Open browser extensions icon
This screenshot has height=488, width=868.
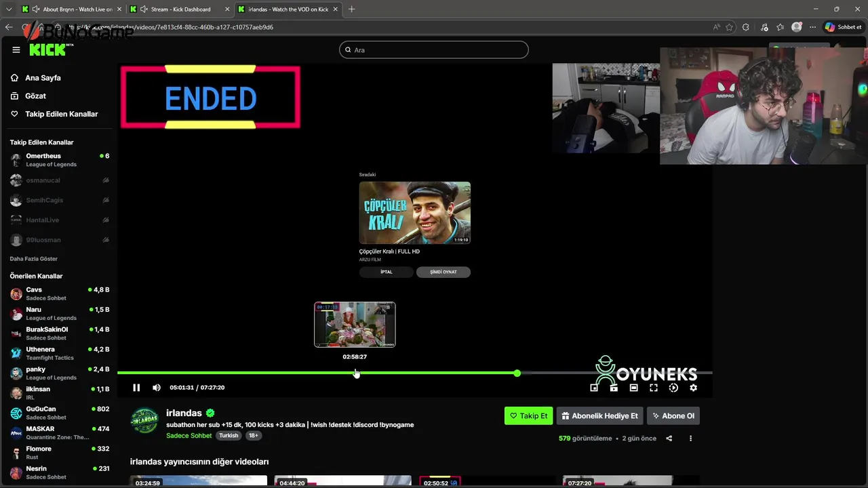click(x=746, y=27)
